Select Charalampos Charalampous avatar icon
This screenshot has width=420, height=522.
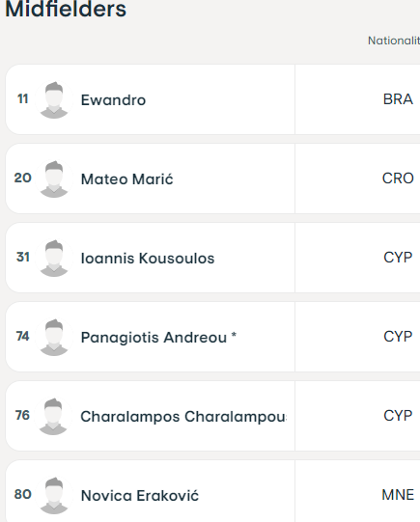pos(54,416)
